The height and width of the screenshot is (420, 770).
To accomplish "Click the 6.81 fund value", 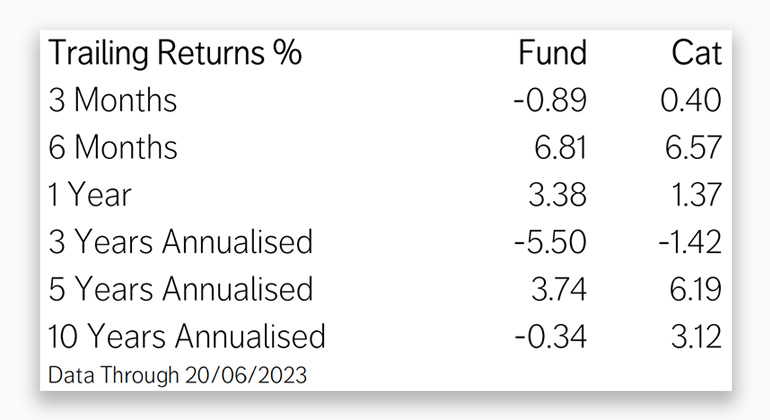I will coord(558,147).
